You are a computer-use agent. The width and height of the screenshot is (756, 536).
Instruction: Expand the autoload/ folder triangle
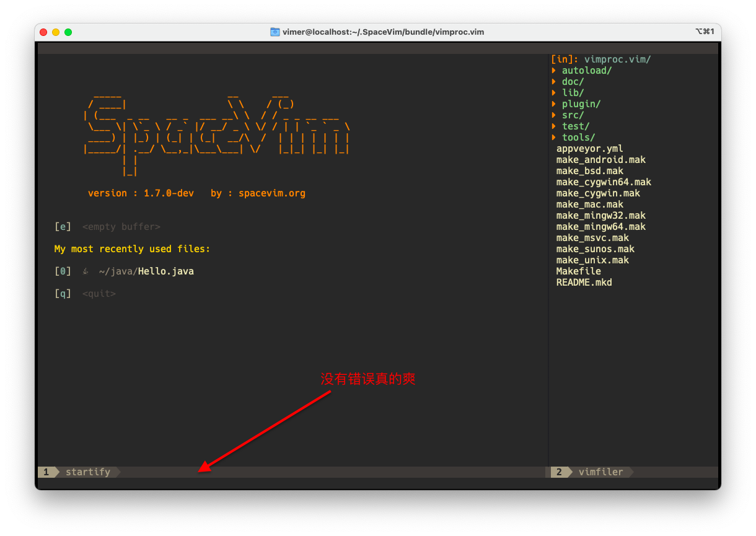553,71
